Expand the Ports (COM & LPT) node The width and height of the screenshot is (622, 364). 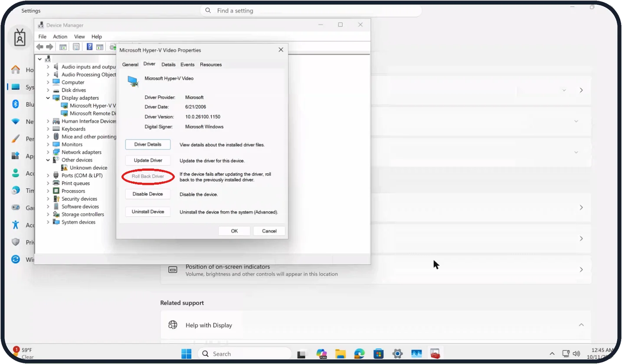pyautogui.click(x=48, y=175)
